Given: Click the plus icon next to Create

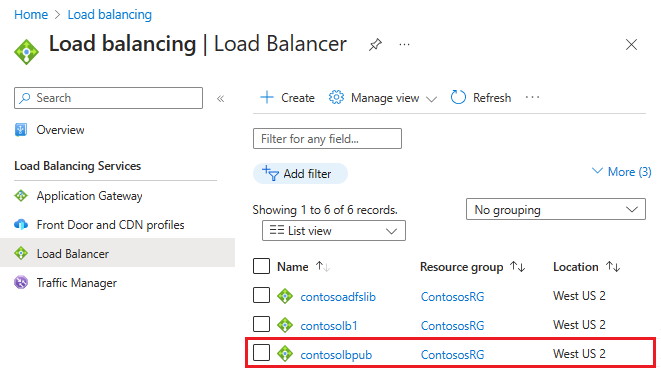Looking at the screenshot, I should (267, 97).
